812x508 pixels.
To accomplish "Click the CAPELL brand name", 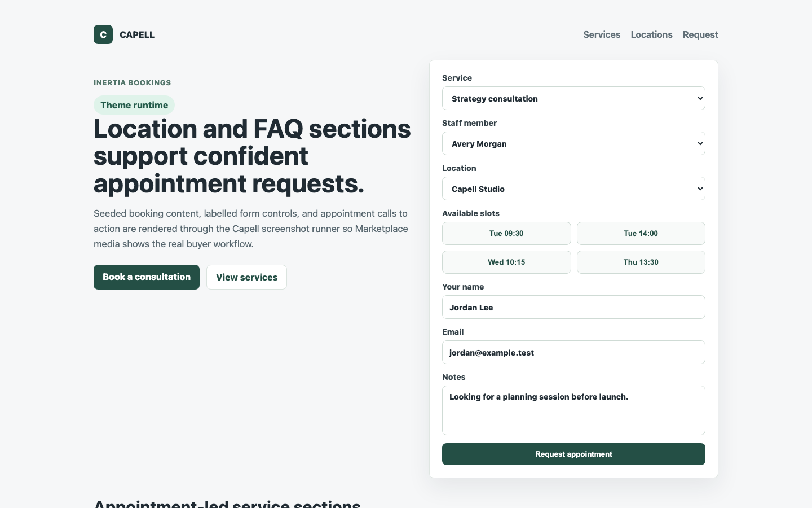I will click(x=137, y=34).
